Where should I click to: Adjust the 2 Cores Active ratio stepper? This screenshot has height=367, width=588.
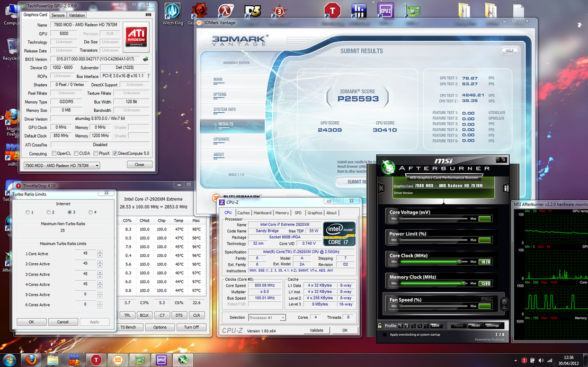tap(100, 264)
